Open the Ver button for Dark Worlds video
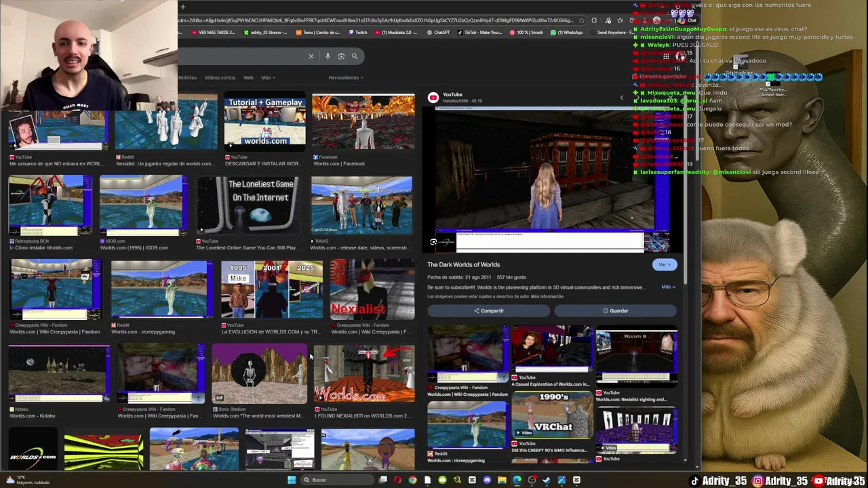The height and width of the screenshot is (488, 868). [x=665, y=265]
